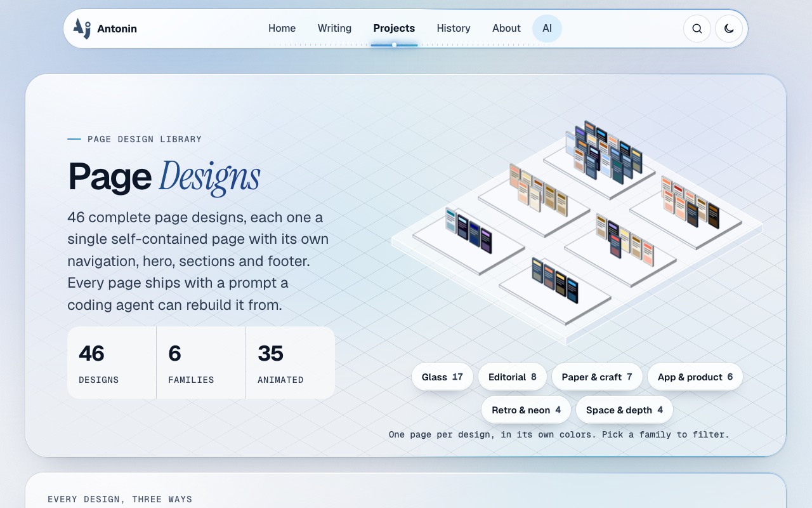Go to the About nav item
812x508 pixels.
click(x=506, y=29)
